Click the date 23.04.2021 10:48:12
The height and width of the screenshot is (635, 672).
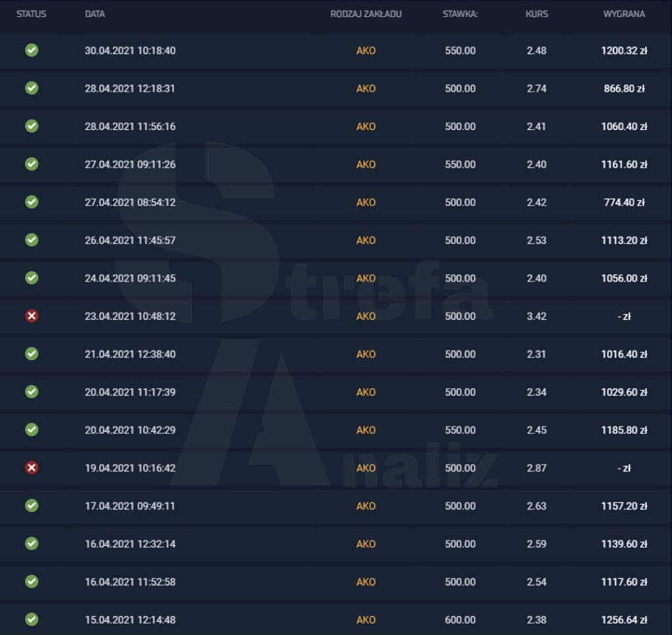(x=131, y=317)
